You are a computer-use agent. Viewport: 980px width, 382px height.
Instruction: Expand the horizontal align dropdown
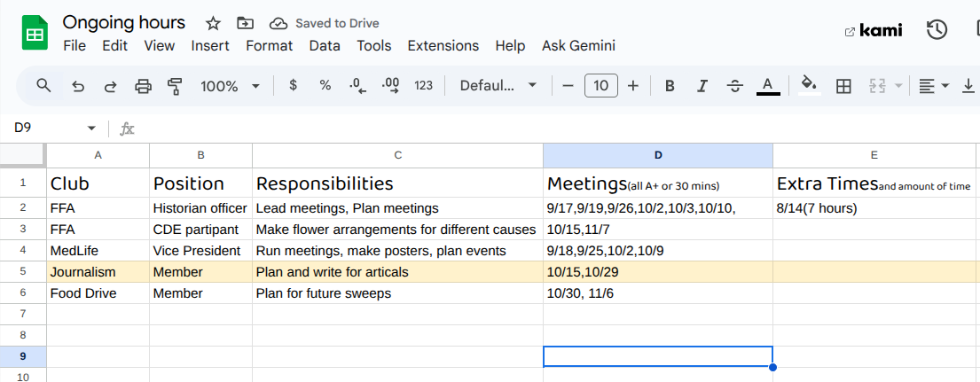[934, 86]
